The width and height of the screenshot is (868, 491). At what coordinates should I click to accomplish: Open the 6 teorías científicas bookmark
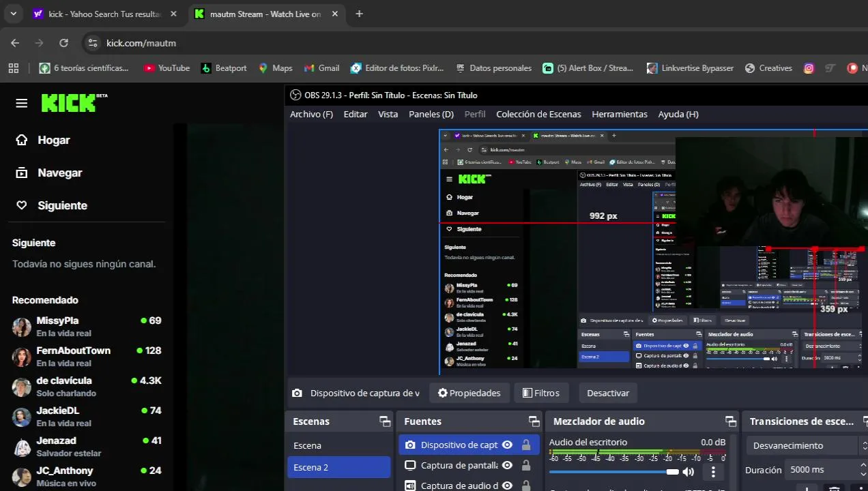84,68
